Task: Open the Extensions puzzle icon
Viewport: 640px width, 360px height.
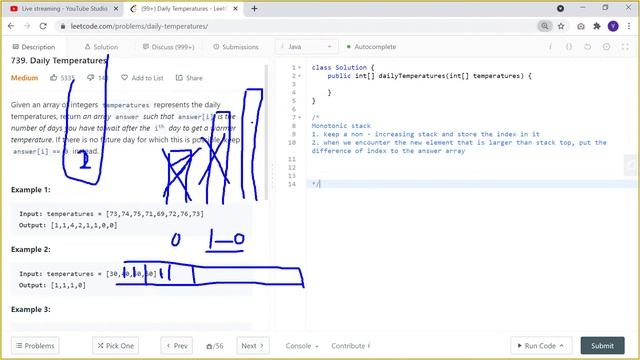Action: pyautogui.click(x=597, y=26)
